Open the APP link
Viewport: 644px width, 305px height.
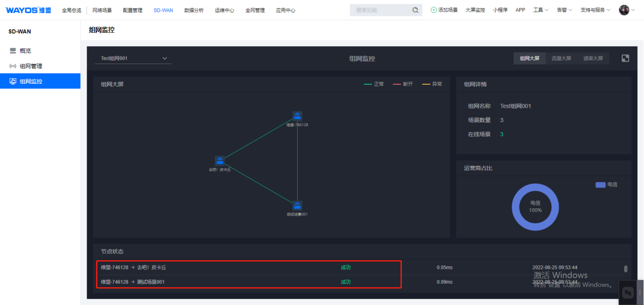pyautogui.click(x=520, y=10)
